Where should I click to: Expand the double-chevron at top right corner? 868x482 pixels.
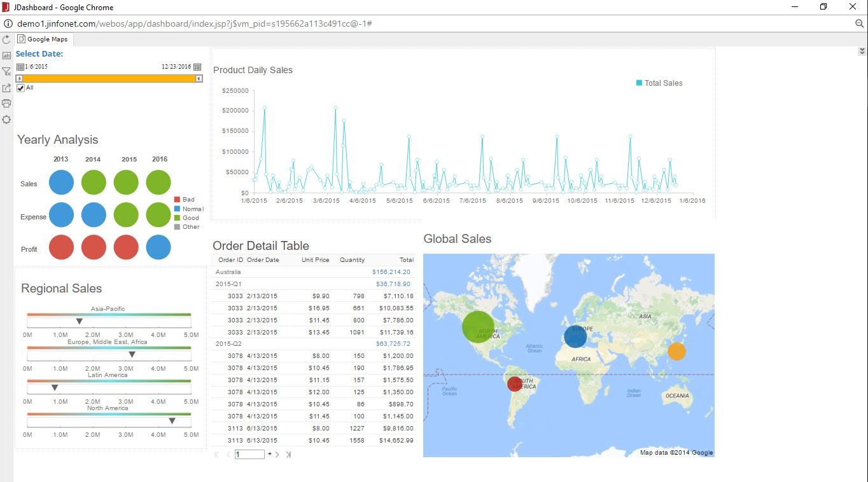click(862, 52)
